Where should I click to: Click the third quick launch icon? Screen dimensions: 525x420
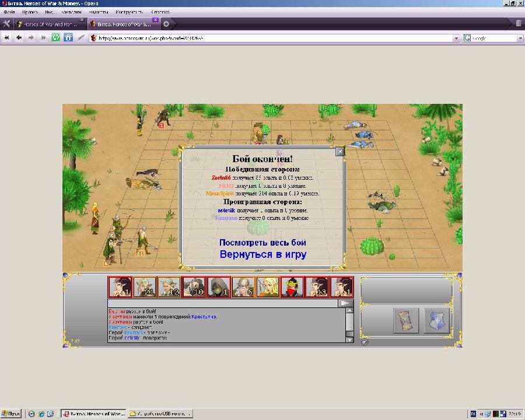point(50,414)
